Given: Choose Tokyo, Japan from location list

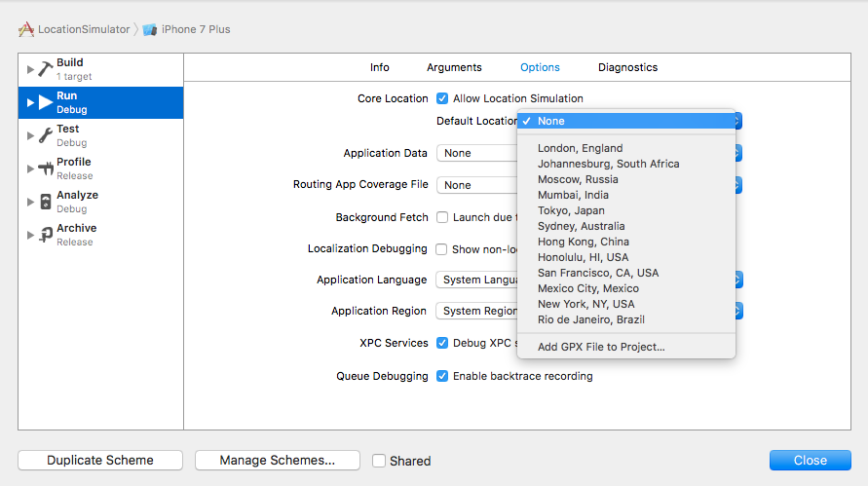Looking at the screenshot, I should [571, 210].
